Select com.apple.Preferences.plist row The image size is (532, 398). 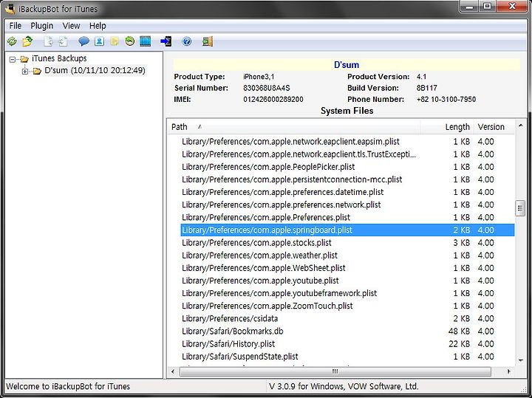tap(347, 217)
